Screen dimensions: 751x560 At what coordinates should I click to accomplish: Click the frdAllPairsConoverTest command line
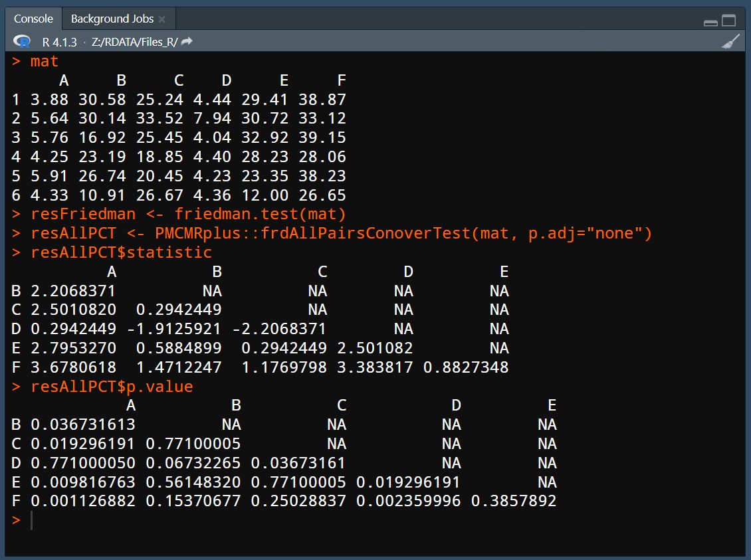[341, 233]
